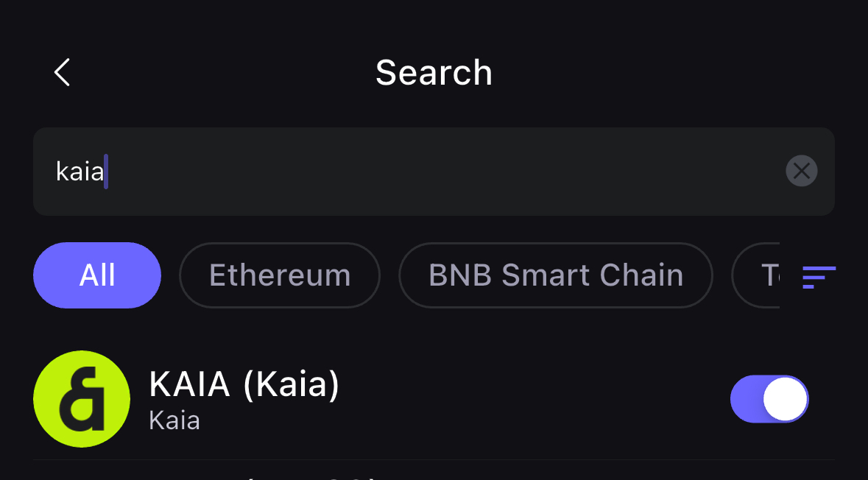868x480 pixels.
Task: Disable KAIA token visibility switch
Action: pos(769,398)
